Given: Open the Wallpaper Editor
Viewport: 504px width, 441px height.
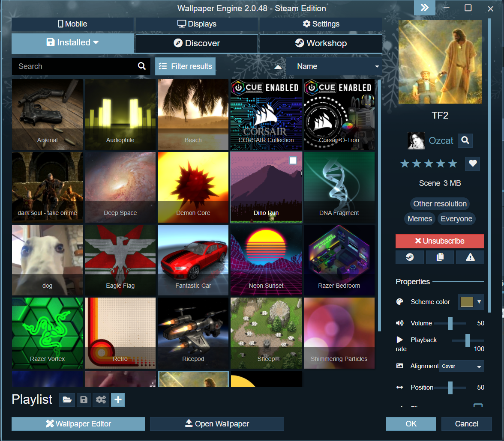Looking at the screenshot, I should 78,424.
